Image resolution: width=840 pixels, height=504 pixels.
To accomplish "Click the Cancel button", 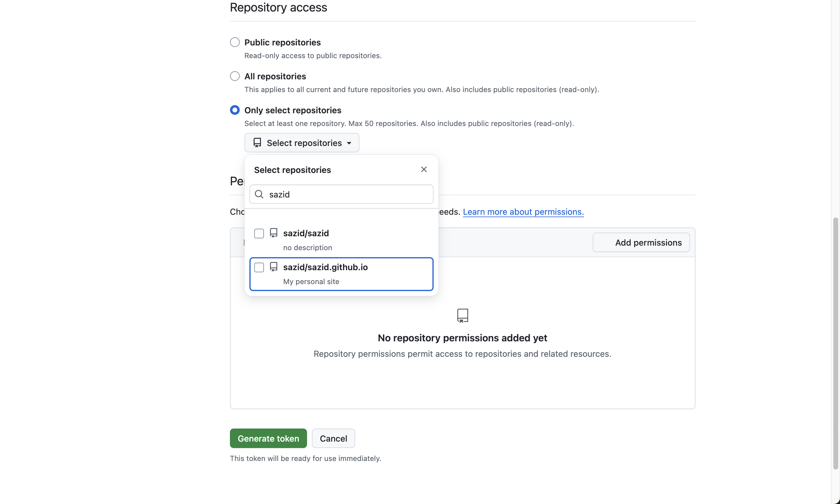I will 333,439.
